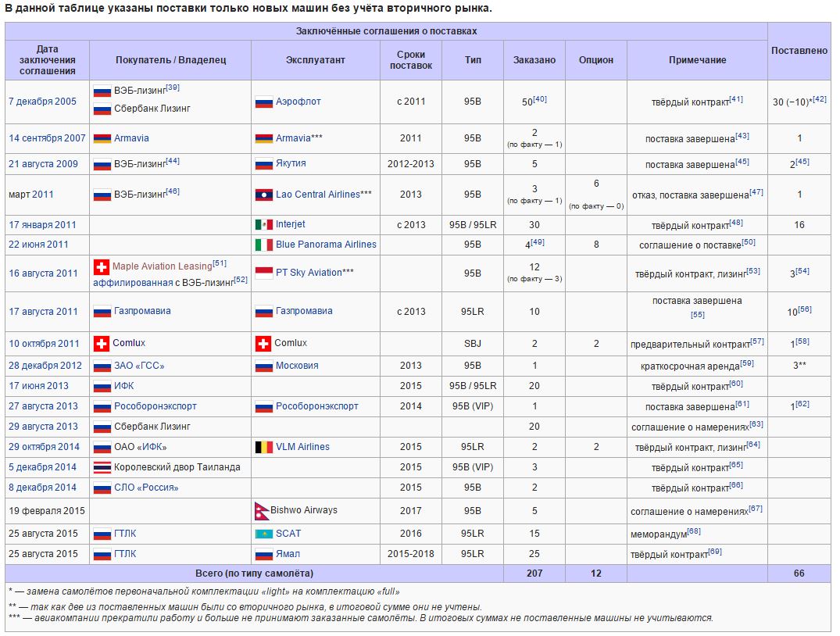840x636 pixels.
Task: Click the Поставлено column header
Action: point(799,50)
